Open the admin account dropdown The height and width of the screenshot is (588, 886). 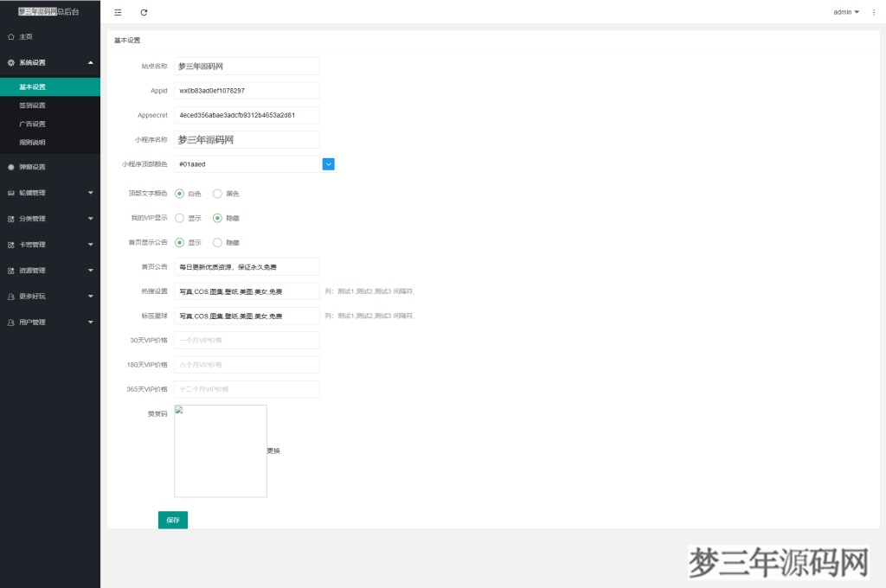[x=845, y=12]
